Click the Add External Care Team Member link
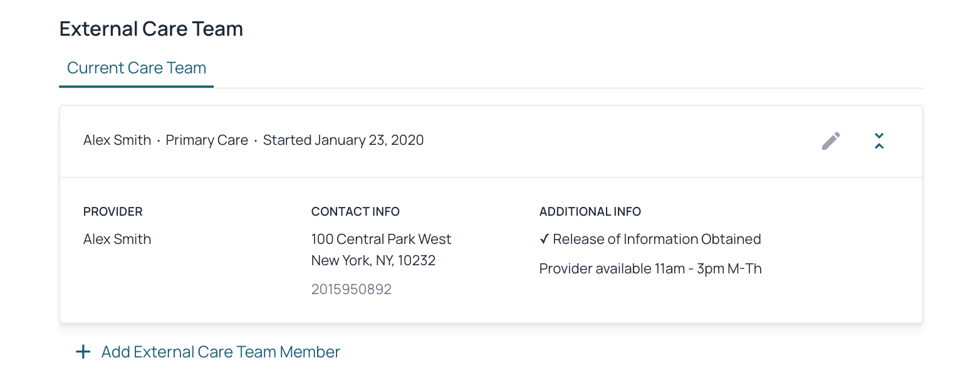This screenshot has width=980, height=380. (221, 352)
